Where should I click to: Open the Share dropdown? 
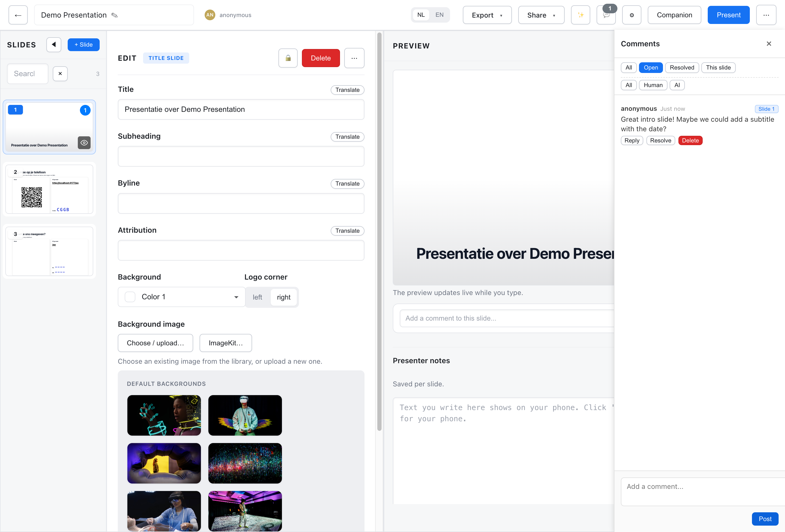pos(541,15)
